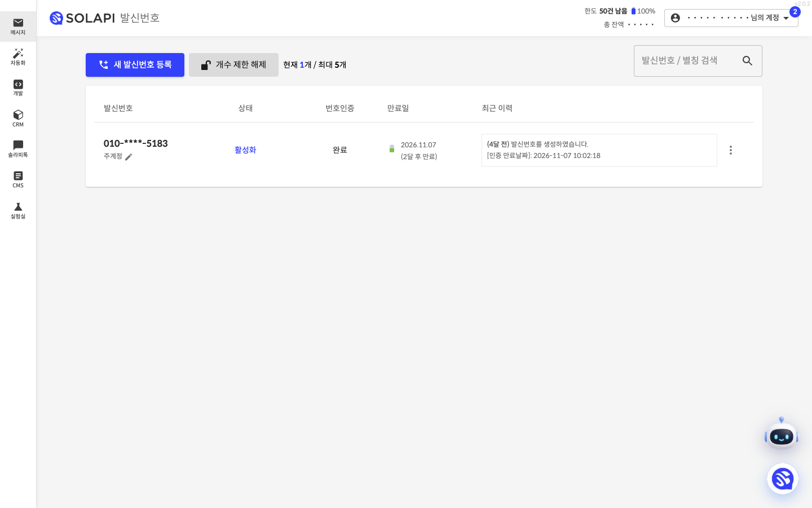
Task: Click the account avatar icon
Action: tap(675, 18)
